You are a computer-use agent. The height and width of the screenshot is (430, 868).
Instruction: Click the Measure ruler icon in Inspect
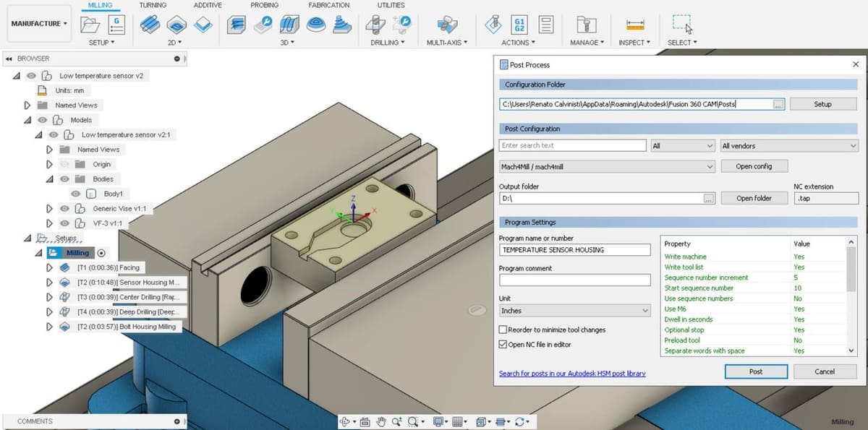pyautogui.click(x=635, y=25)
